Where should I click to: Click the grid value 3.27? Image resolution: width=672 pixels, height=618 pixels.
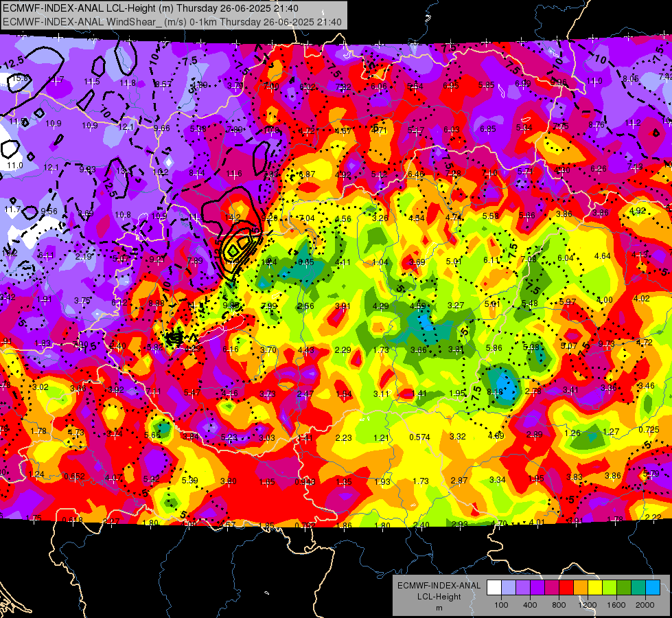point(456,305)
